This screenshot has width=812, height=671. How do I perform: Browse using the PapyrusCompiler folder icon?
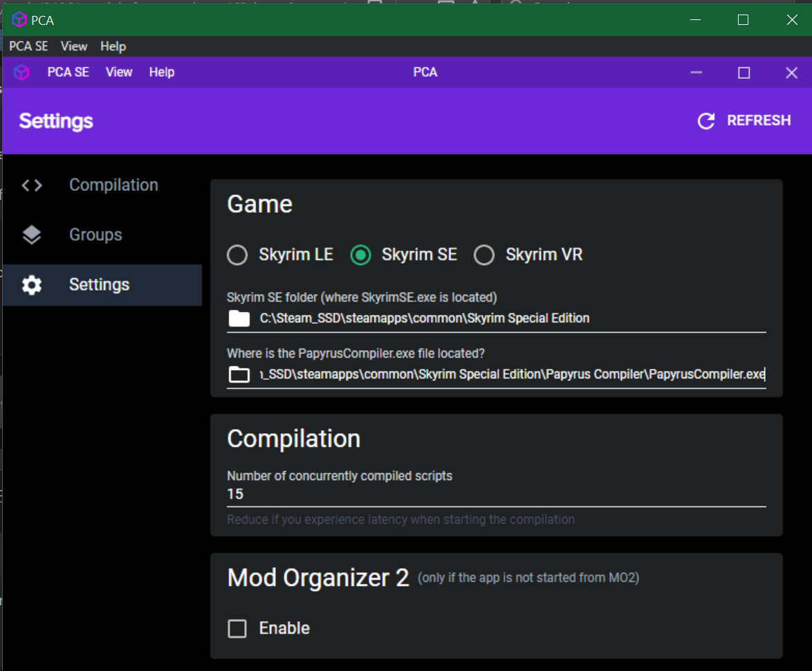click(239, 374)
